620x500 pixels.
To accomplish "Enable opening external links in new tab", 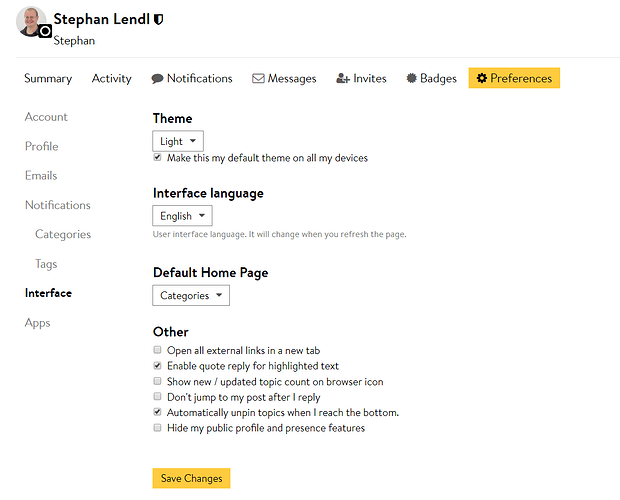I will click(x=157, y=350).
